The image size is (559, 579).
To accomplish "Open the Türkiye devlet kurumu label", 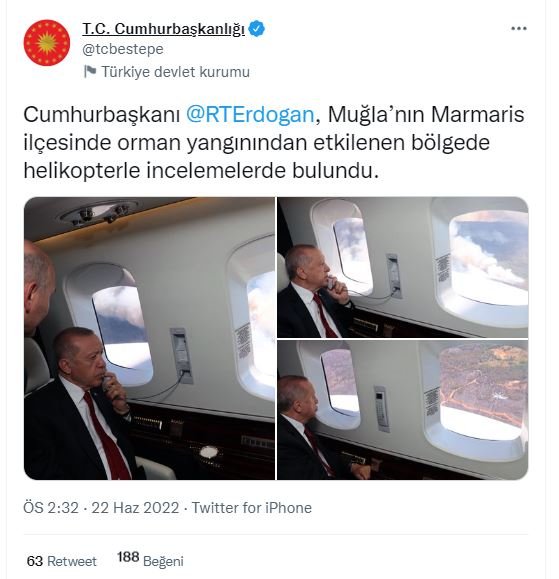I will 175,72.
